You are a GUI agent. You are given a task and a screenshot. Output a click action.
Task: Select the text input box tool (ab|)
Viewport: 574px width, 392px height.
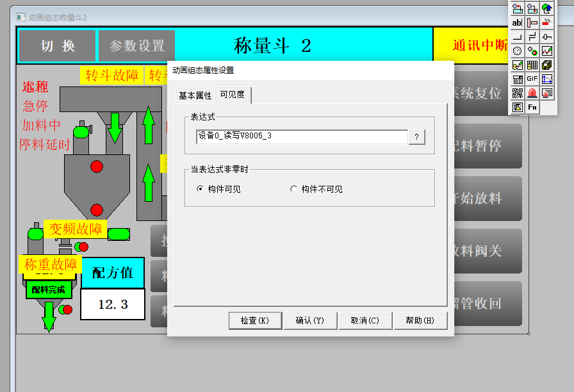517,22
